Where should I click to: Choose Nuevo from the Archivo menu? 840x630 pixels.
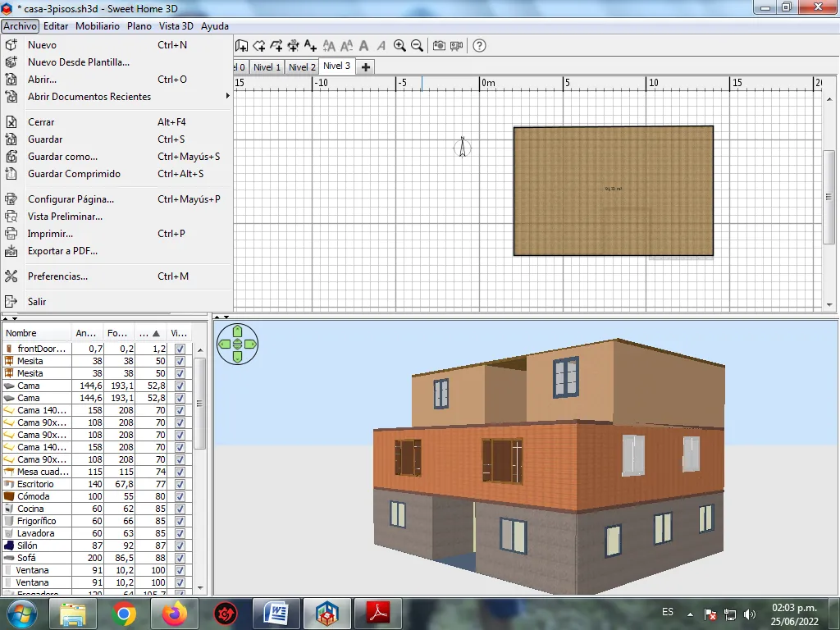point(117,45)
